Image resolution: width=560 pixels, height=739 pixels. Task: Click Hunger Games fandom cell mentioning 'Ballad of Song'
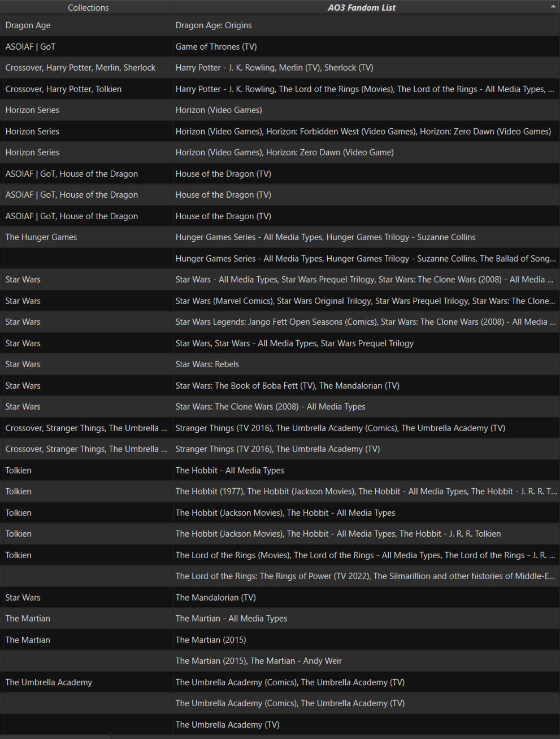(x=366, y=258)
